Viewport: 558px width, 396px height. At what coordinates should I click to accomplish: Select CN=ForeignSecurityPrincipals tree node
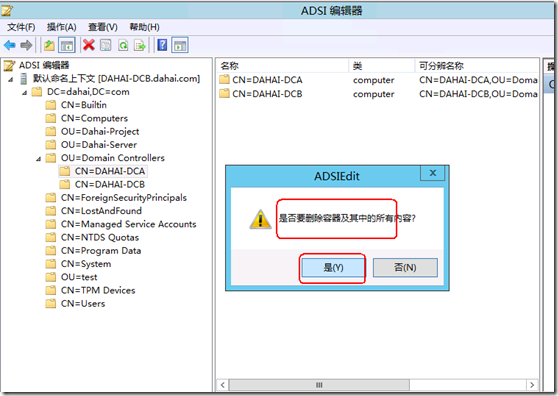click(123, 197)
